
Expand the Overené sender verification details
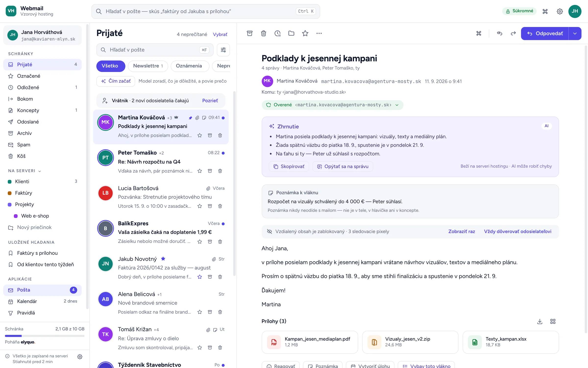click(x=332, y=105)
